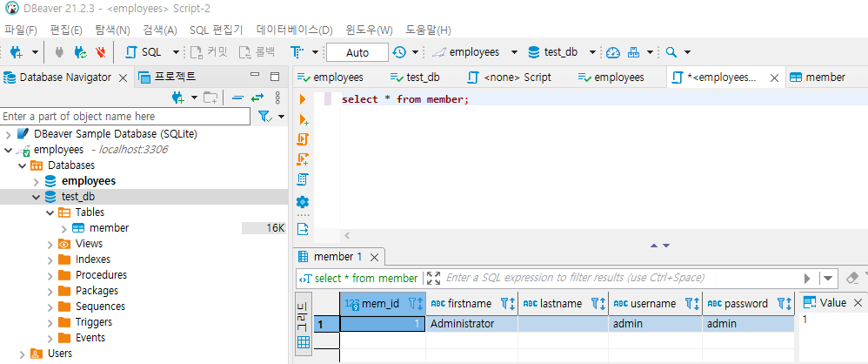Execute SQL statement with orange play icon
The image size is (868, 364).
tap(303, 100)
